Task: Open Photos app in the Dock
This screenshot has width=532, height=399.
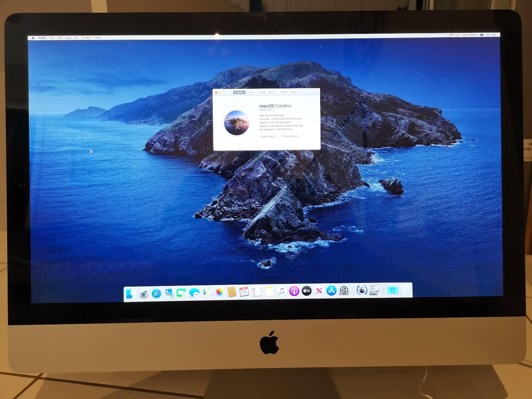Action: pos(219,292)
